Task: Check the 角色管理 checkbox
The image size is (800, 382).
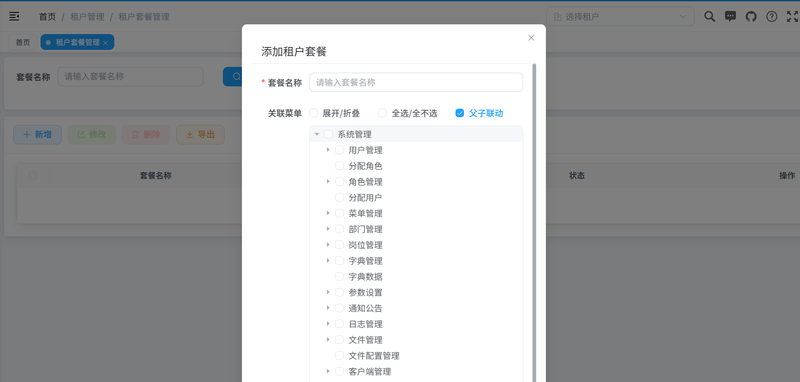Action: pos(339,182)
